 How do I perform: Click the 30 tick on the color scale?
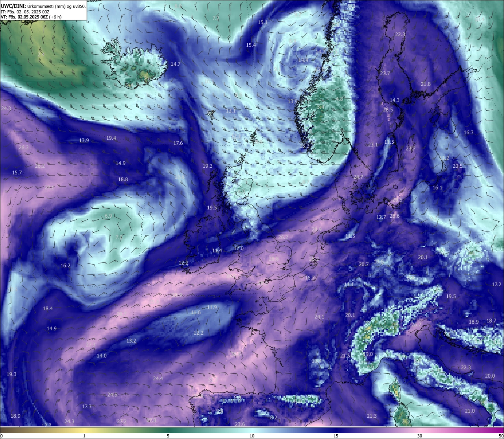click(x=420, y=436)
